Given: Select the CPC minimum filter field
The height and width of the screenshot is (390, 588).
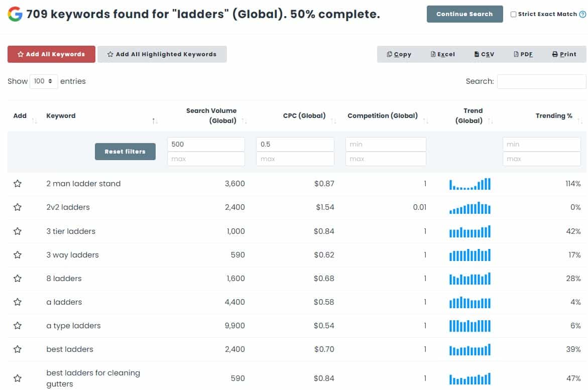Looking at the screenshot, I should pos(295,144).
